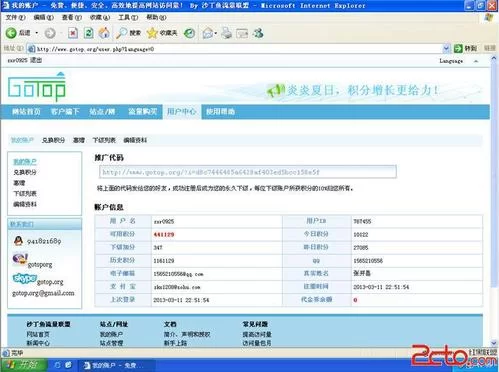Click 兑换积分 link in left sidebar
499x372 pixels.
click(x=25, y=172)
